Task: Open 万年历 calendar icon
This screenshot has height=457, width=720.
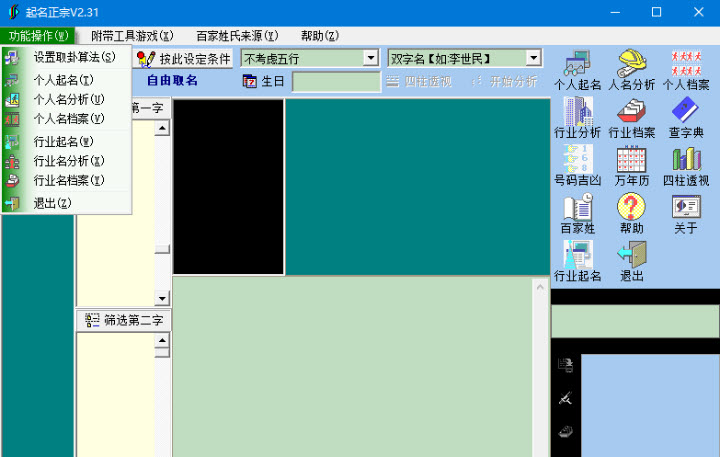Action: (x=631, y=166)
